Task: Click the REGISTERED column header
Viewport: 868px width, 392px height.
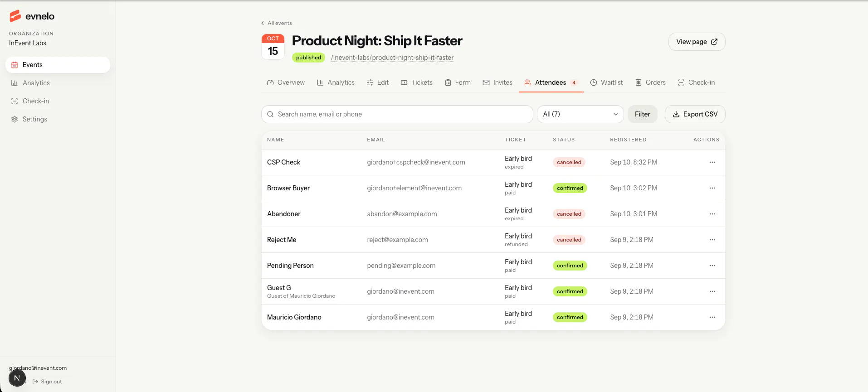Action: (x=628, y=140)
